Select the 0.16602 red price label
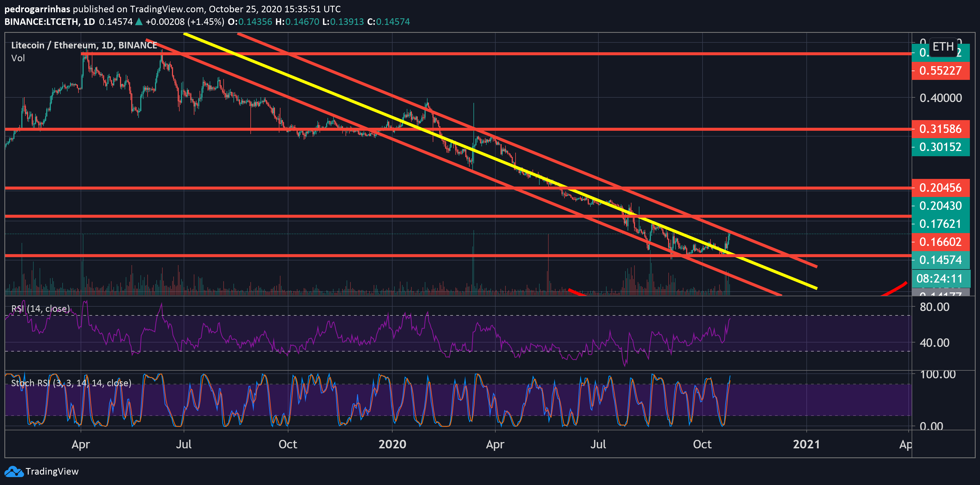This screenshot has width=980, height=485. pyautogui.click(x=940, y=242)
